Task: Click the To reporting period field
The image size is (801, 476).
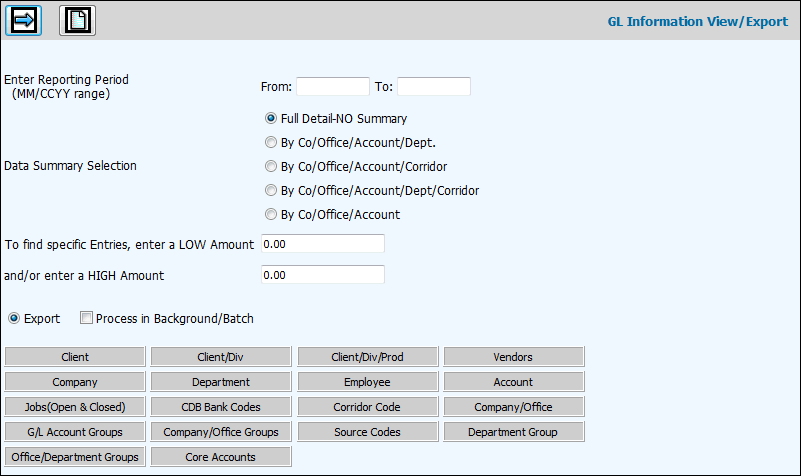Action: 434,87
